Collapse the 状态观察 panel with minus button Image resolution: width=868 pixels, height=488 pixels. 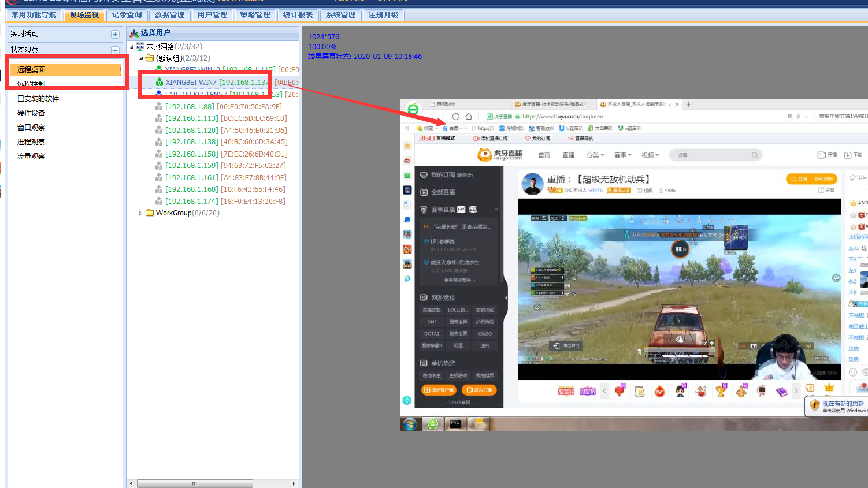click(115, 50)
